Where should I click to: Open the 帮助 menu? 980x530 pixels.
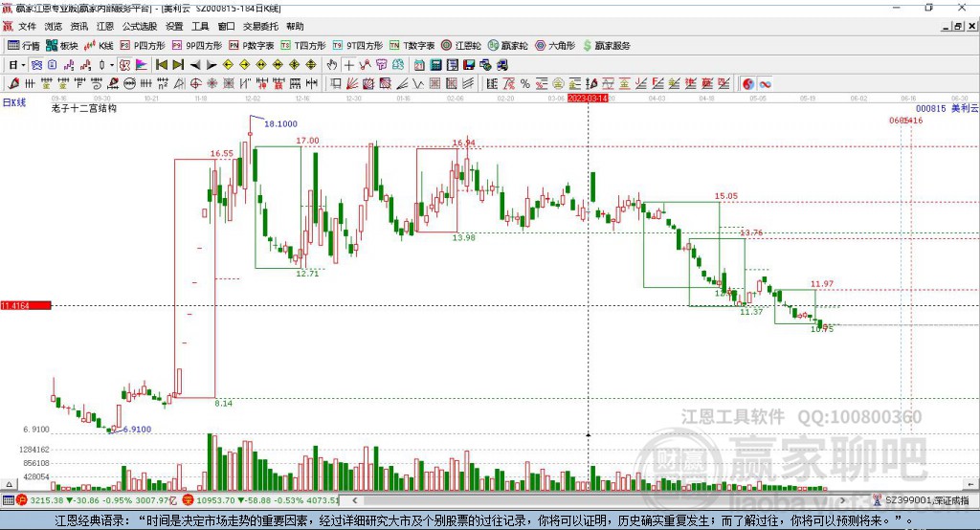coord(295,26)
